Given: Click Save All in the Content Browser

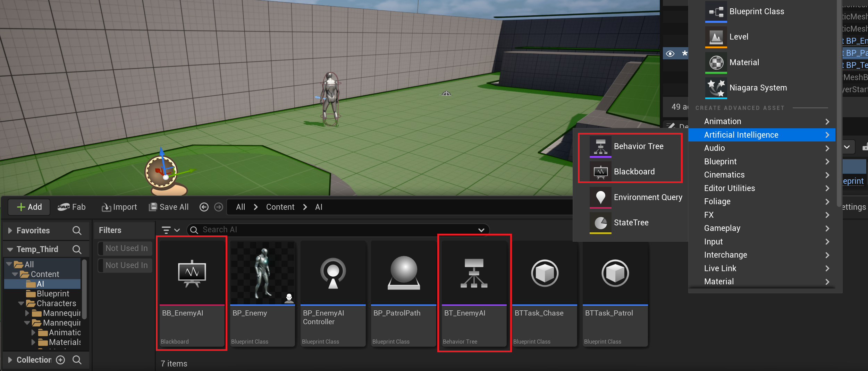Looking at the screenshot, I should pos(169,207).
